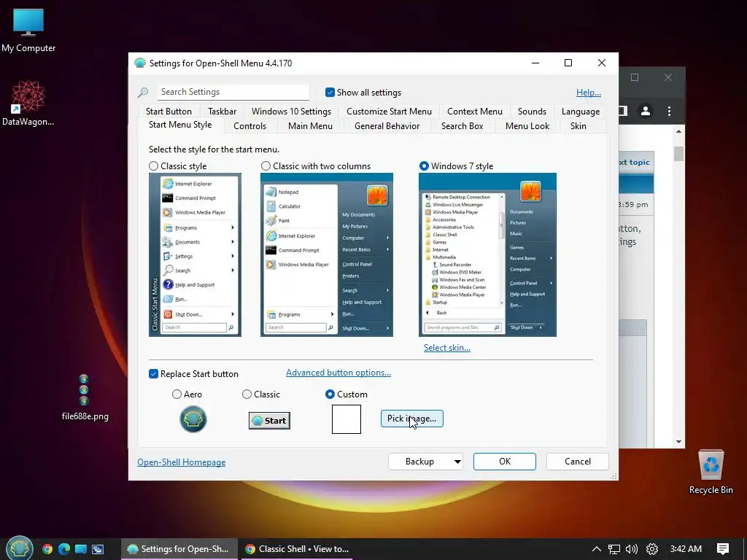Click the Classic Start button preview image
The width and height of the screenshot is (747, 560).
coord(269,421)
